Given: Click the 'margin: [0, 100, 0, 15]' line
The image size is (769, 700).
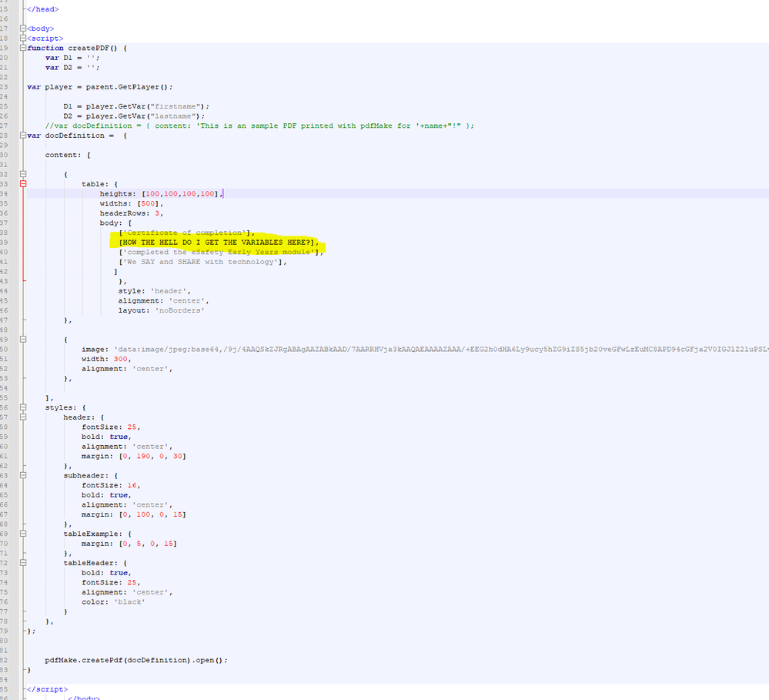Looking at the screenshot, I should (x=134, y=514).
